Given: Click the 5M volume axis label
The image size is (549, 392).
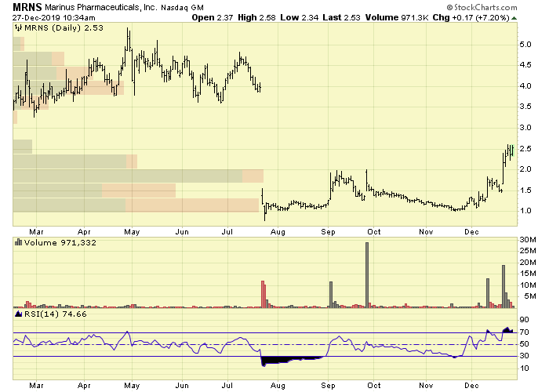Looking at the screenshot, I should tap(530, 296).
